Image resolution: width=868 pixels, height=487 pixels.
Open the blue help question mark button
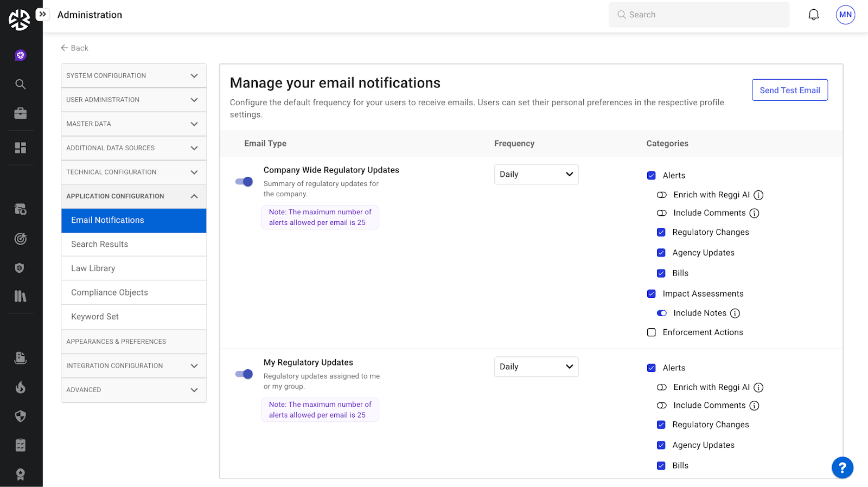(842, 467)
